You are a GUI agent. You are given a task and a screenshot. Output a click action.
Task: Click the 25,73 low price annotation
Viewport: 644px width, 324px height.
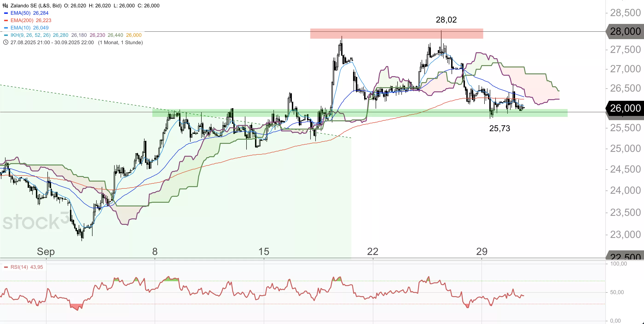(499, 128)
